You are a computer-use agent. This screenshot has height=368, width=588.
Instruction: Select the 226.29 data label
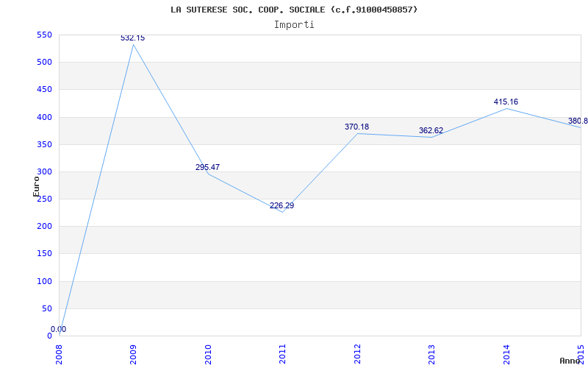pyautogui.click(x=282, y=206)
